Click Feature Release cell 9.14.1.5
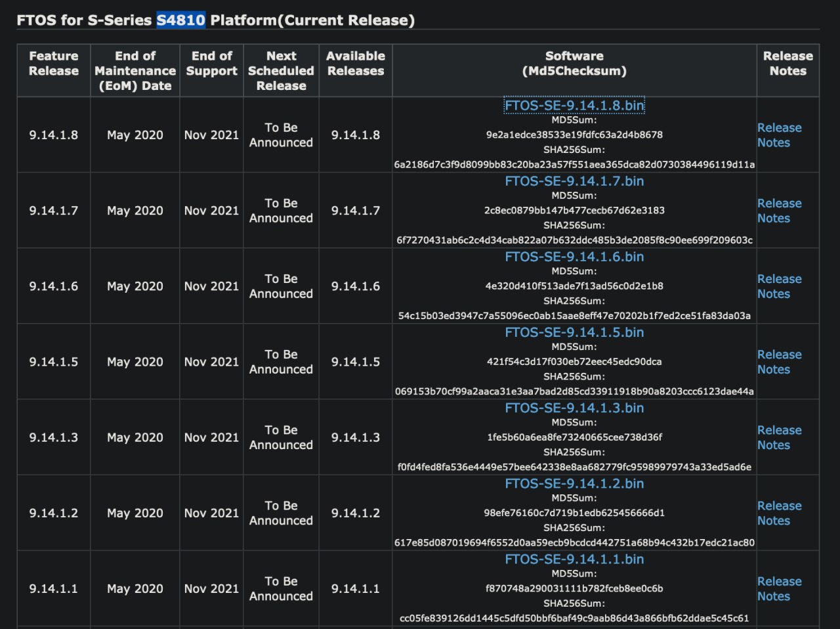 (x=53, y=362)
